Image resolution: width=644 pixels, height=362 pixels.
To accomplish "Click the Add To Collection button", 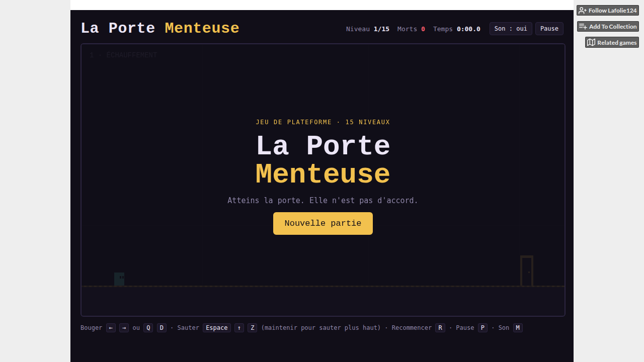I will [608, 27].
